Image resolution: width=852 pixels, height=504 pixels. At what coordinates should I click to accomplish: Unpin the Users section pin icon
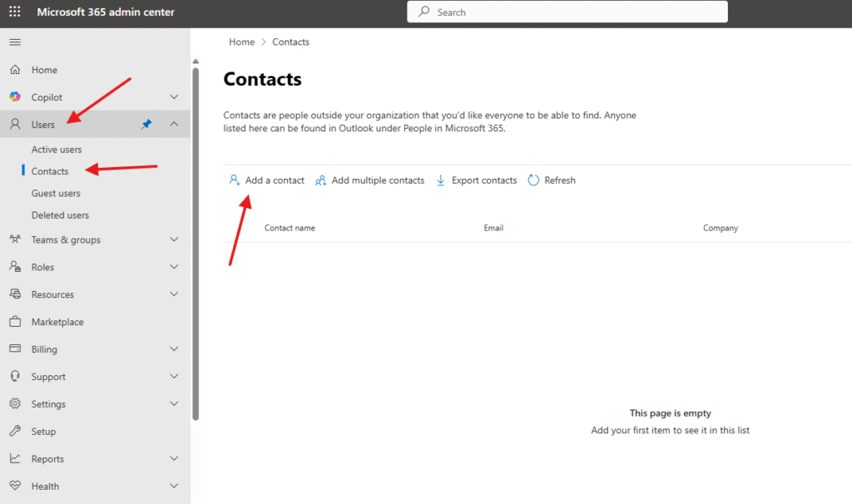[146, 125]
